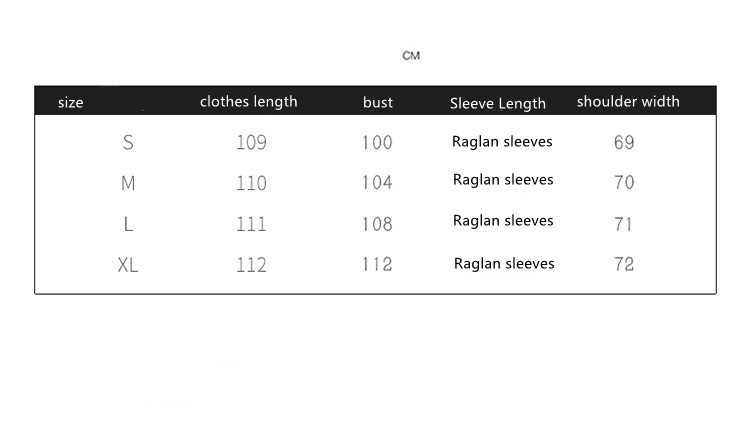Click the 'size' column header

point(71,102)
